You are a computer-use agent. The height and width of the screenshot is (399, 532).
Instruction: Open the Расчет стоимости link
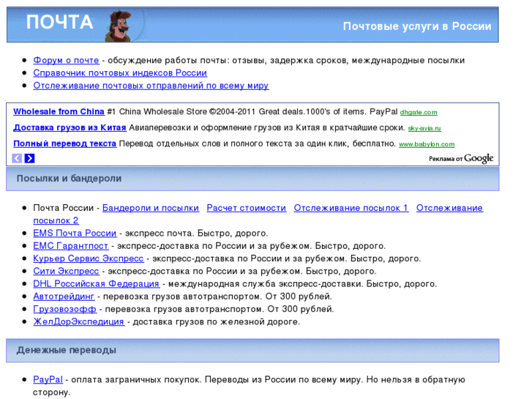pyautogui.click(x=247, y=208)
